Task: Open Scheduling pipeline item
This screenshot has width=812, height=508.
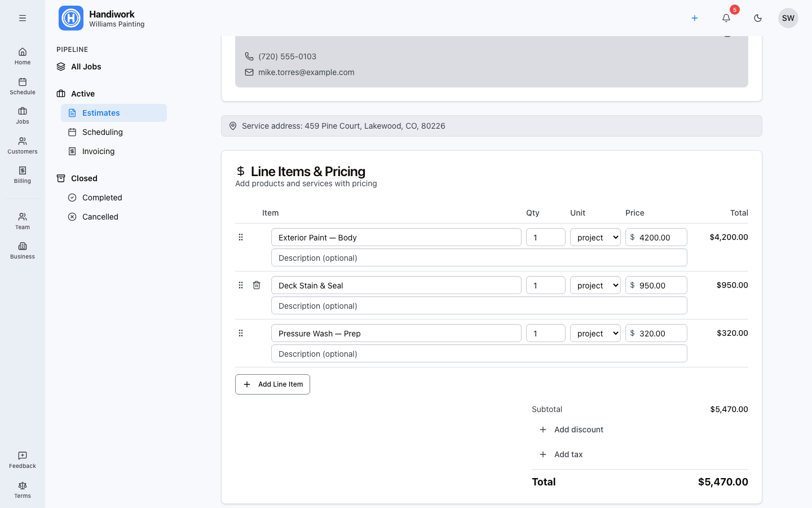Action: (x=114, y=132)
